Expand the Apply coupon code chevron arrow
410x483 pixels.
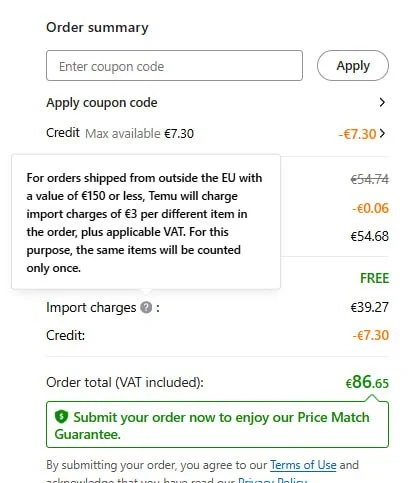pos(382,102)
